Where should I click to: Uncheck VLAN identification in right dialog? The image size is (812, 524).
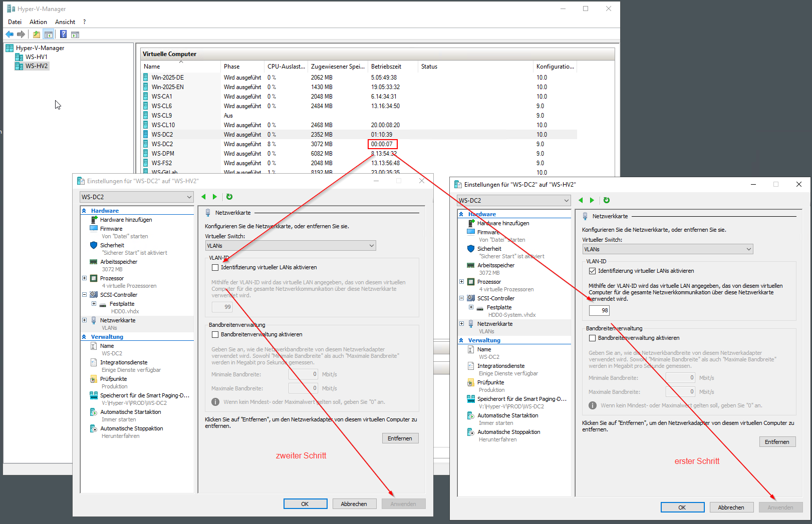(x=593, y=271)
